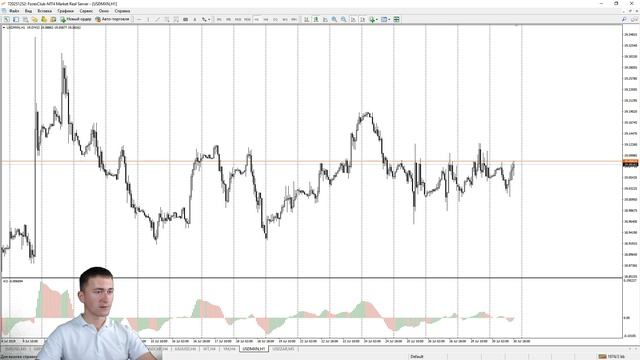The width and height of the screenshot is (640, 360).
Task: Click the Default profile in status bar
Action: pyautogui.click(x=417, y=356)
